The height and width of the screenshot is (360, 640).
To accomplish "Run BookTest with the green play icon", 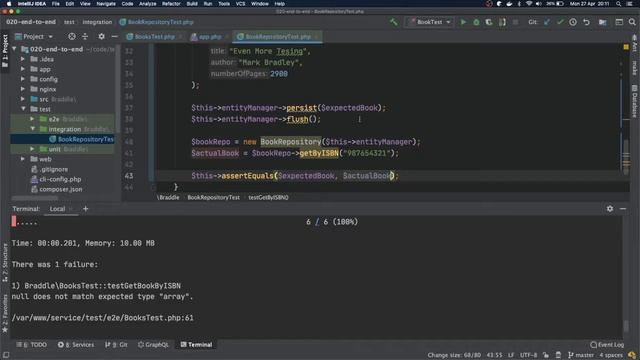I will coord(463,22).
